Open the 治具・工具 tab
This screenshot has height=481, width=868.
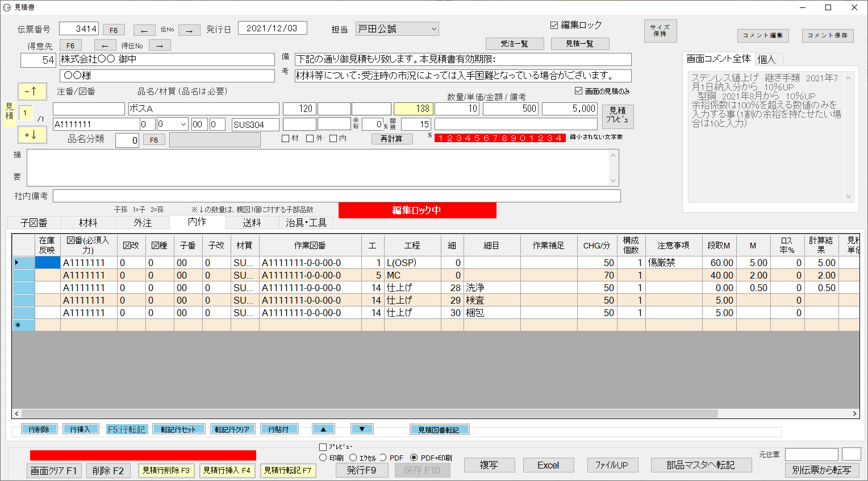point(306,223)
